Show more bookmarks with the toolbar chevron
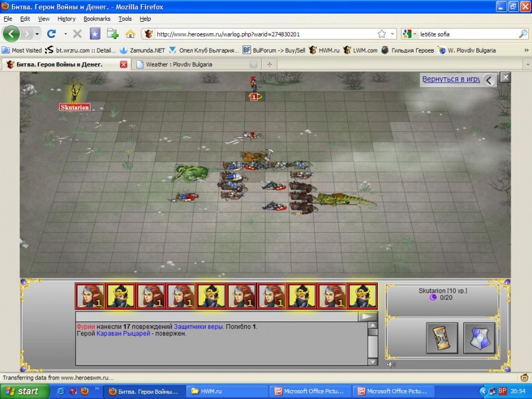The width and height of the screenshot is (532, 399). 526,50
